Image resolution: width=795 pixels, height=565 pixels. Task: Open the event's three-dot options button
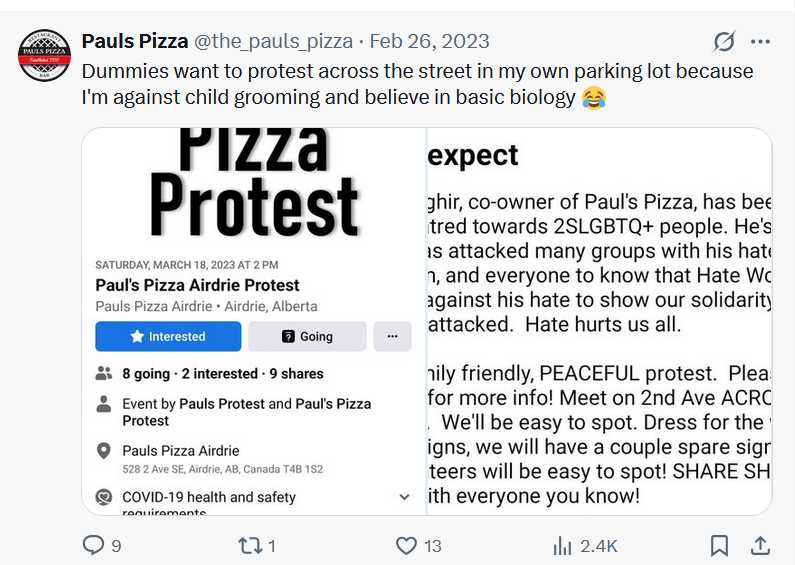392,337
